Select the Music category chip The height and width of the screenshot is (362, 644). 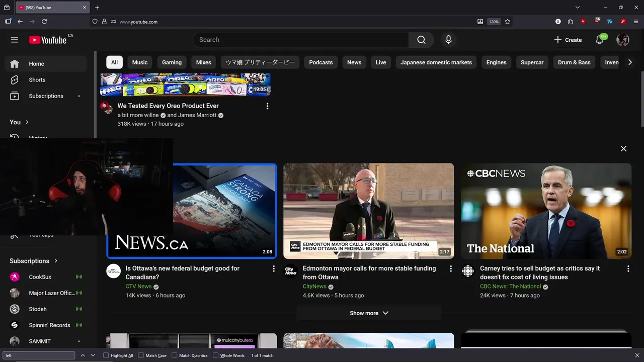140,62
